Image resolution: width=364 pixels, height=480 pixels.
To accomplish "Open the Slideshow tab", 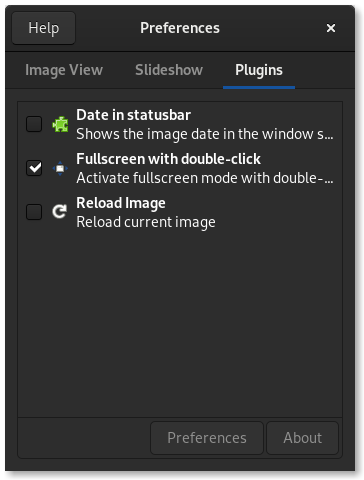I will tap(169, 70).
